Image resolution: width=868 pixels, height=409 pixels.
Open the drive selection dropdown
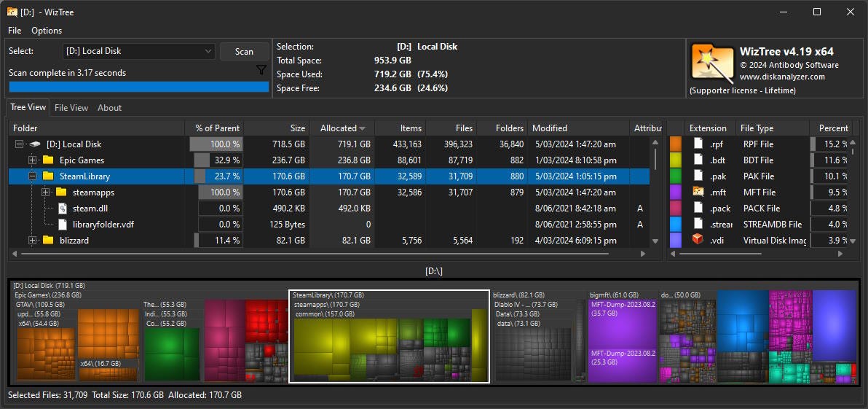[138, 51]
